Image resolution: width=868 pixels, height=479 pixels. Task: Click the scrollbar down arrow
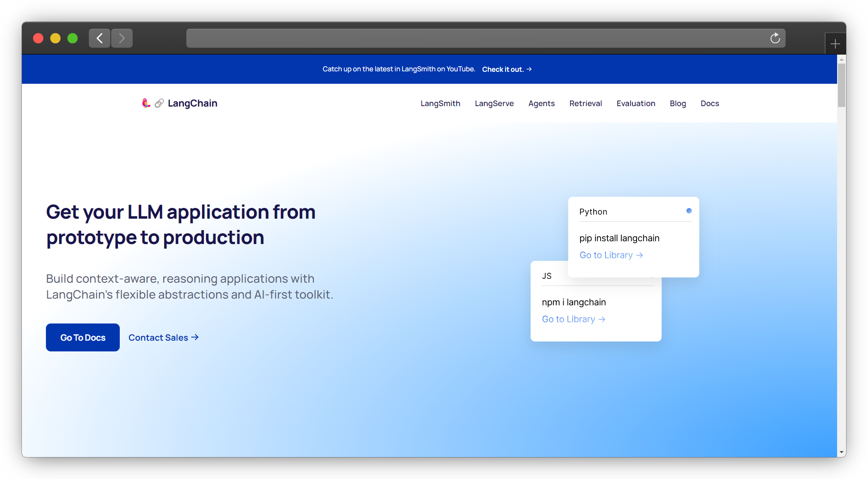(x=841, y=452)
